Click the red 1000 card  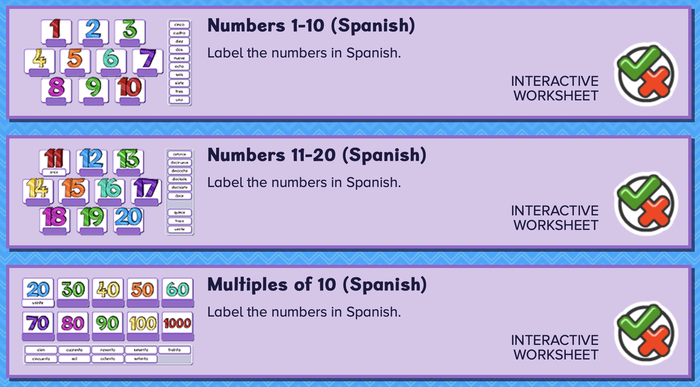pyautogui.click(x=177, y=326)
